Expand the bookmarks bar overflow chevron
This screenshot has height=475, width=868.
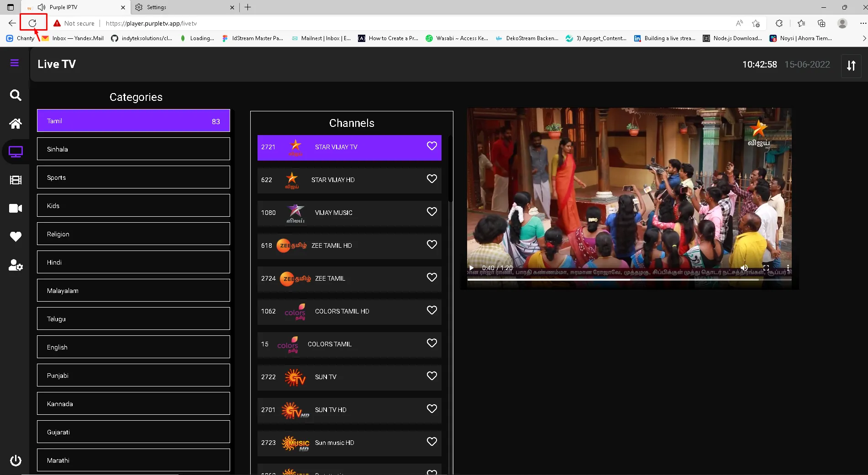pyautogui.click(x=864, y=38)
